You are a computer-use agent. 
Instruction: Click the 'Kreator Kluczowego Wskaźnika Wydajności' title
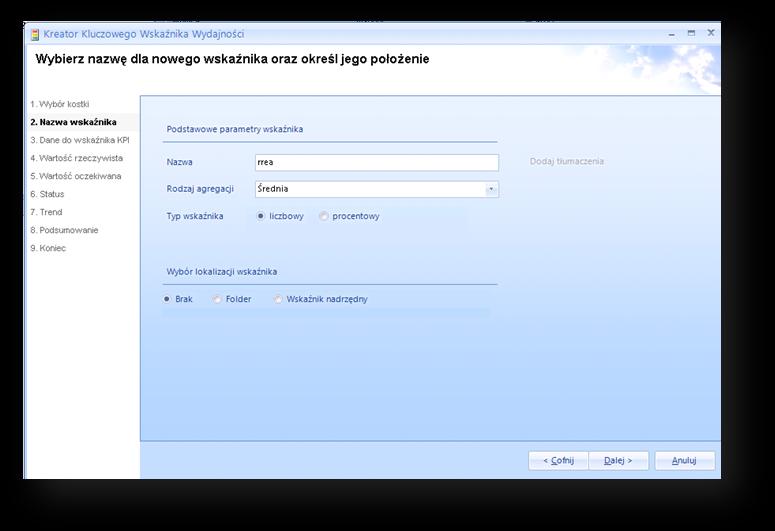coord(144,34)
